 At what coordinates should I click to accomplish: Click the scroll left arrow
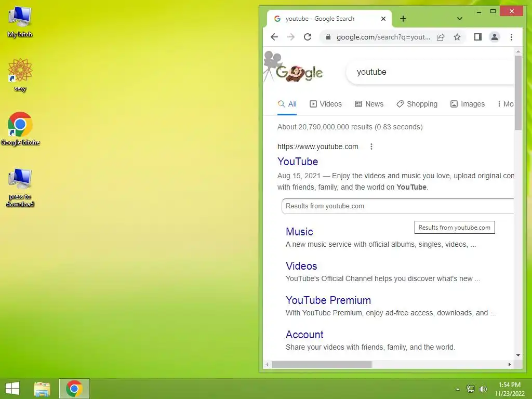268,364
